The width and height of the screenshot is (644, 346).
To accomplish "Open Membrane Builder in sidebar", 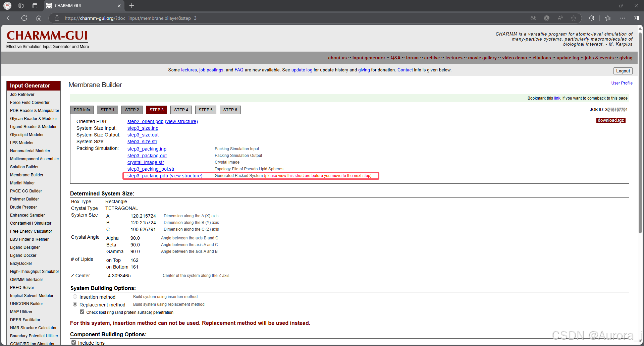I will 27,175.
